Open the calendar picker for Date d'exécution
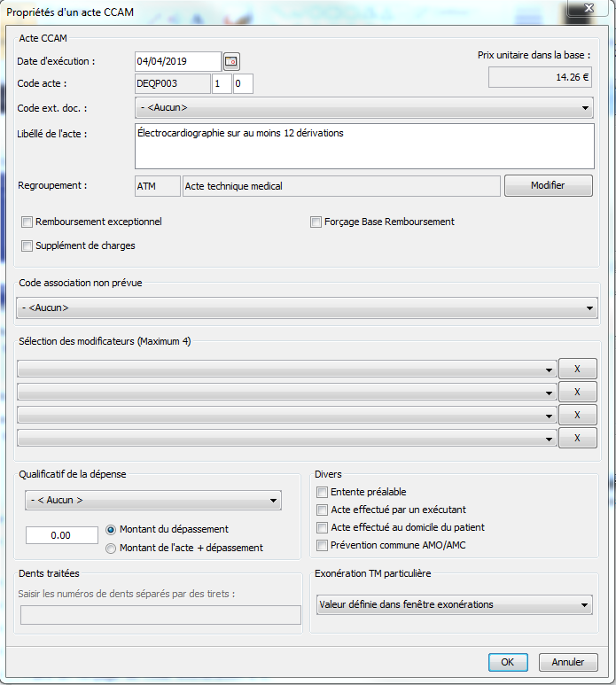Image resolution: width=616 pixels, height=685 pixels. coord(231,61)
